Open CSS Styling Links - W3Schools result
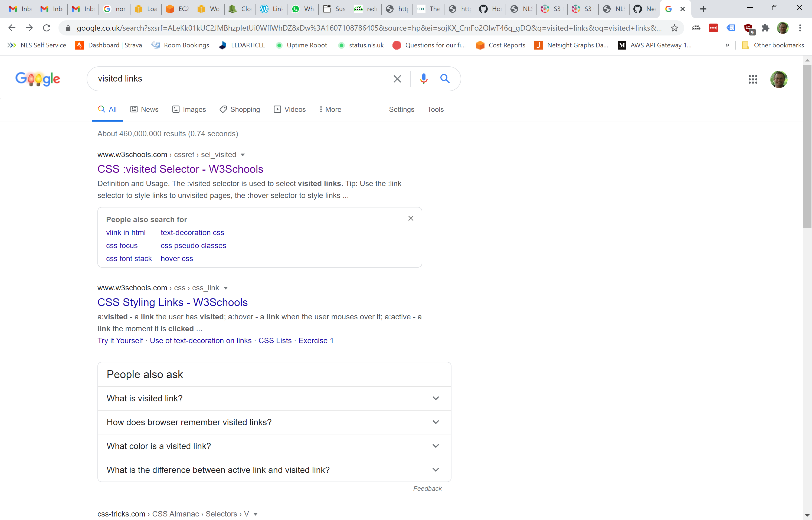The width and height of the screenshot is (812, 520). coord(172,303)
